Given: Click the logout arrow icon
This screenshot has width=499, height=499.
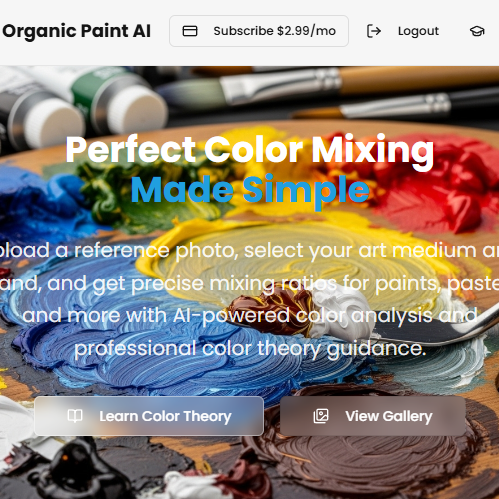Looking at the screenshot, I should click(x=374, y=31).
